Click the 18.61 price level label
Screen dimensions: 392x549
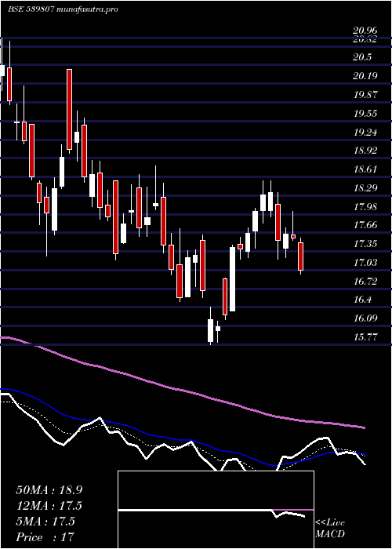(365, 169)
